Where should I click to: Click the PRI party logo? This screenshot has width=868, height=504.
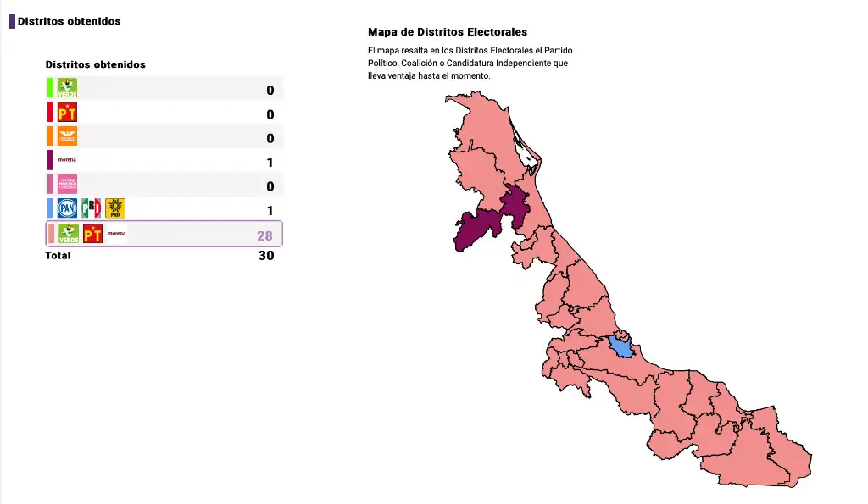pyautogui.click(x=92, y=208)
